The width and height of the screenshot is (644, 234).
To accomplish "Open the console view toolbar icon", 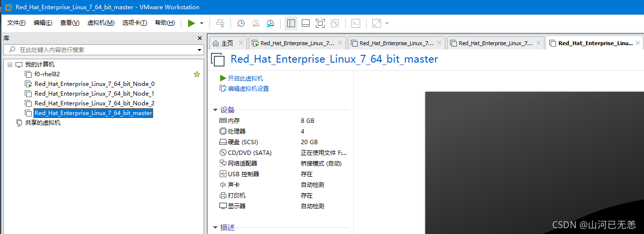I will 356,23.
